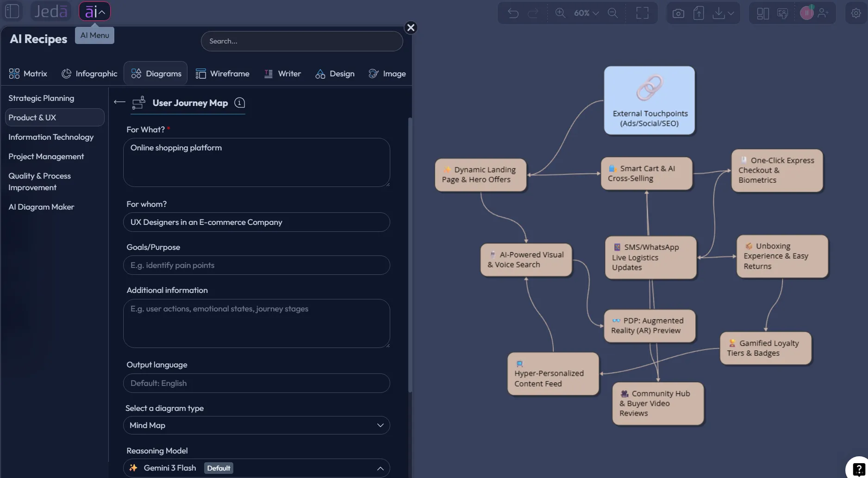868x478 pixels.
Task: Zoom in on the canvas
Action: pyautogui.click(x=560, y=13)
